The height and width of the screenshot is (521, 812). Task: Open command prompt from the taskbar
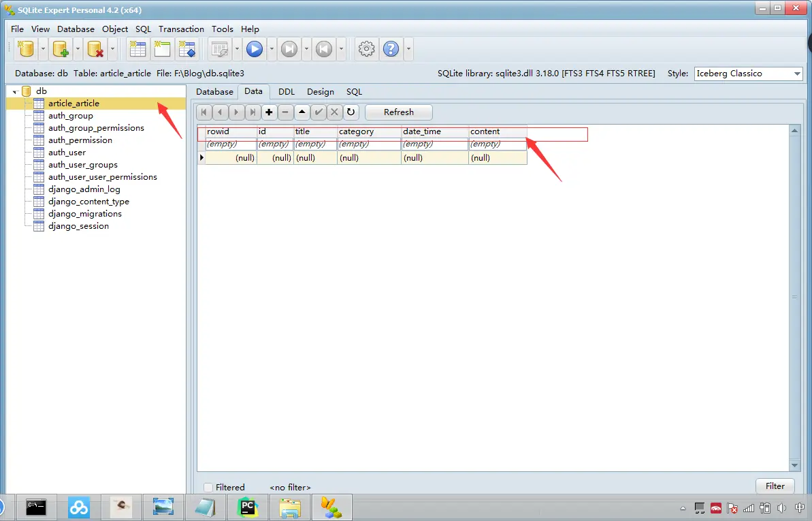tap(35, 507)
